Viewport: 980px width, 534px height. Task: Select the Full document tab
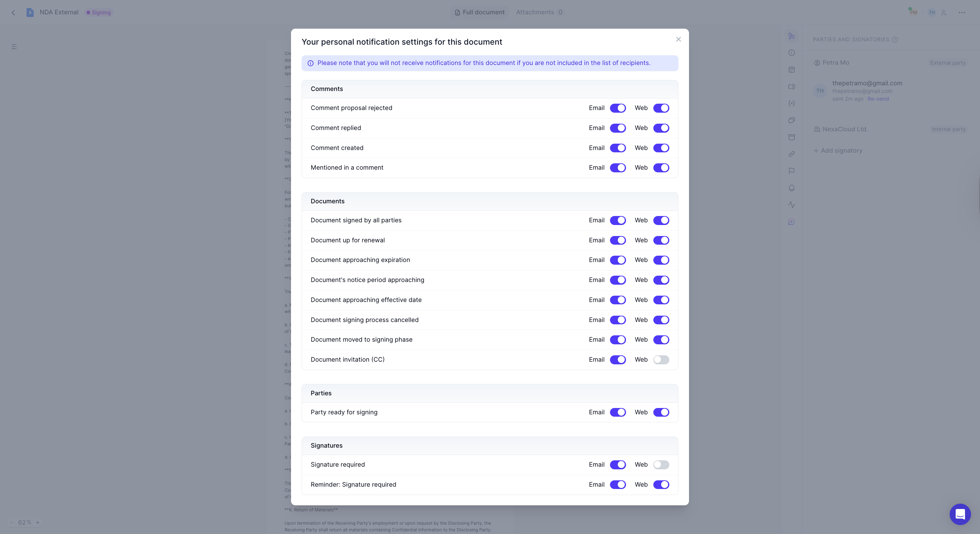tap(480, 12)
